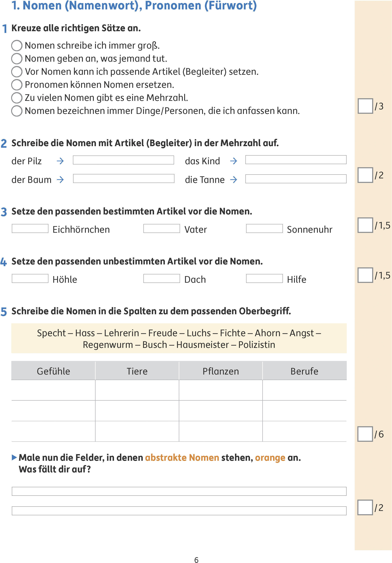Click the word 'Hausmeister' in the word box

coord(203,345)
